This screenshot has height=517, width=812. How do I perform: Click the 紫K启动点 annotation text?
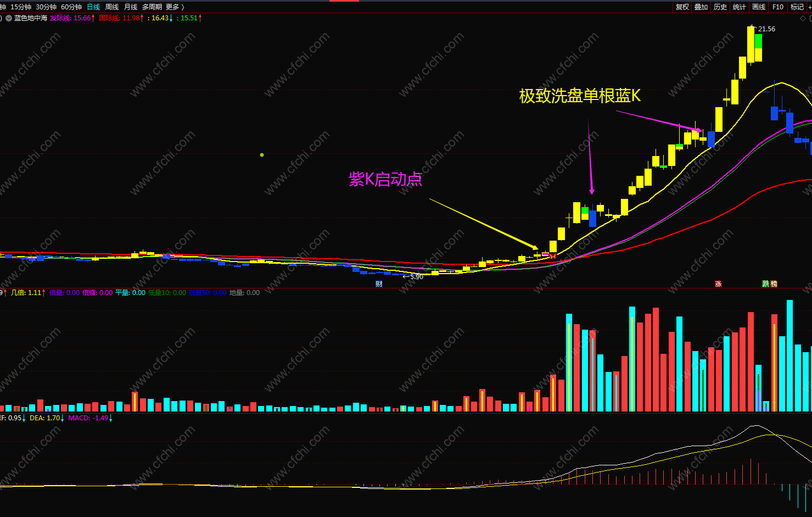(386, 179)
